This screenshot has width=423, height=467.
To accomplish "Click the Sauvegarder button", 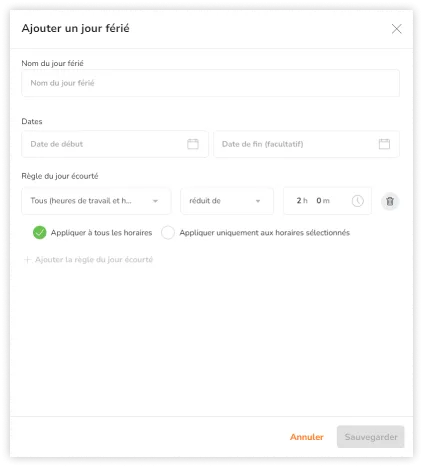I will coord(371,437).
